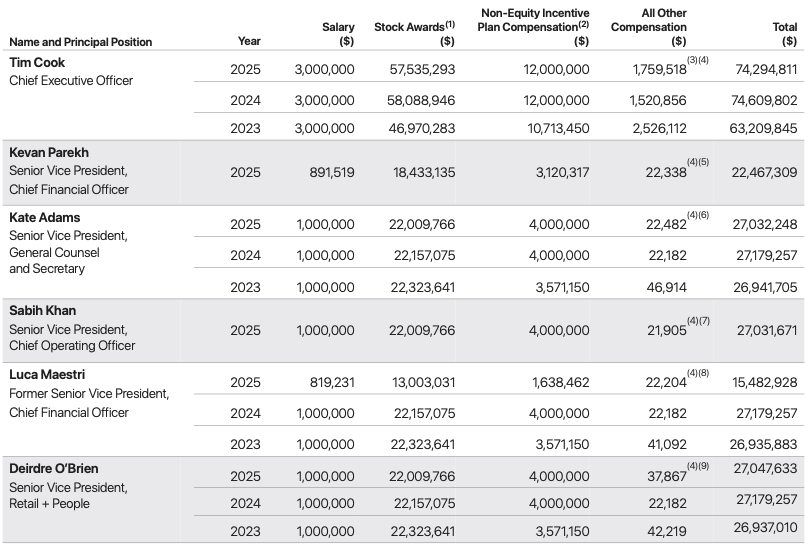This screenshot has height=545, width=809.
Task: Click the Salary ($) column header
Action: pos(339,34)
